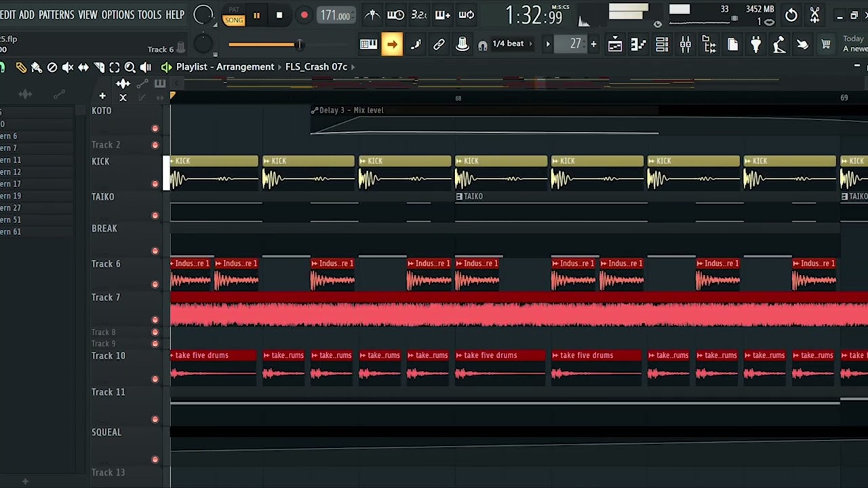The width and height of the screenshot is (868, 488).
Task: Toggle the footprints step mode icon
Action: (416, 45)
